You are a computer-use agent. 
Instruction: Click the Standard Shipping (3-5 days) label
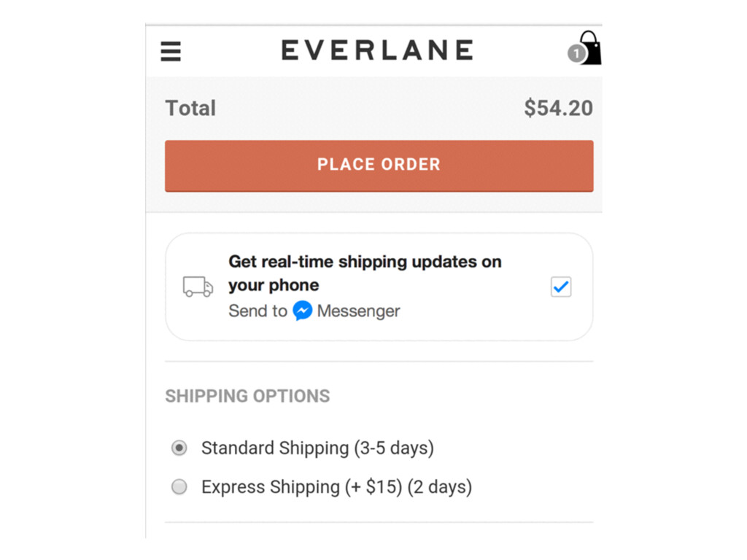click(x=317, y=448)
